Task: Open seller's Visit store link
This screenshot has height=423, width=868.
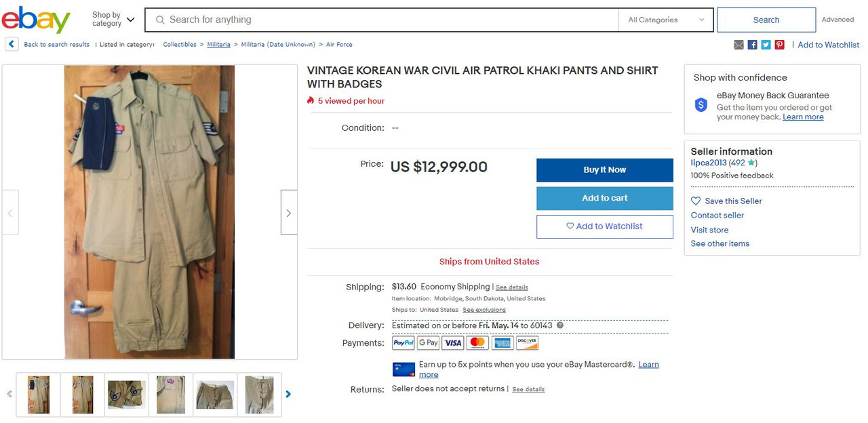Action: coord(709,230)
